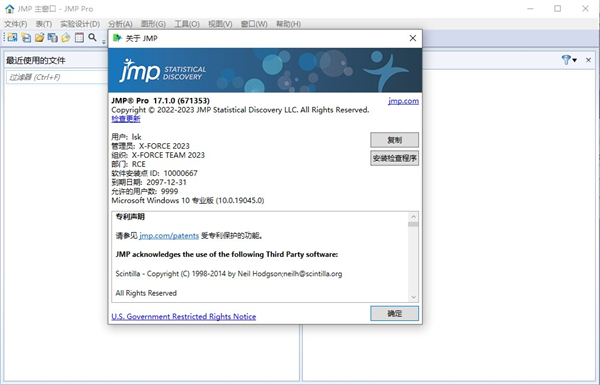Click the JMP Pro 17.1.0 (671353) version text
The image size is (600, 385).
(x=160, y=101)
